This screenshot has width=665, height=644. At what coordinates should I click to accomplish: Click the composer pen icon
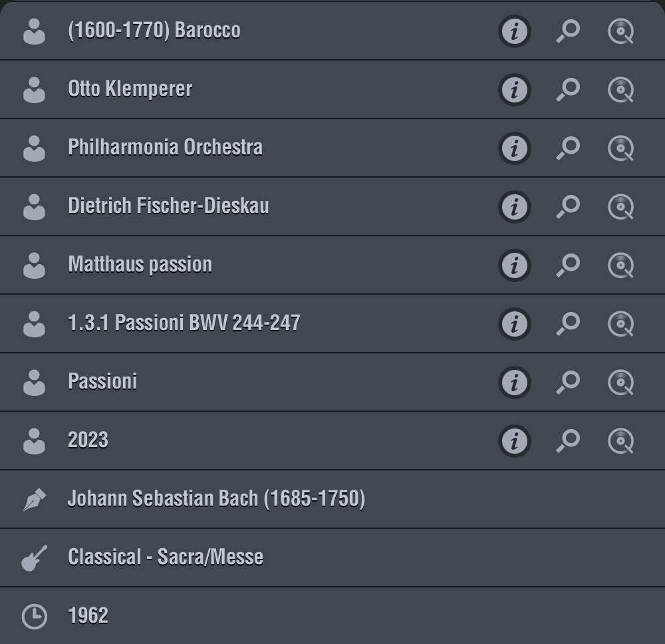[34, 500]
